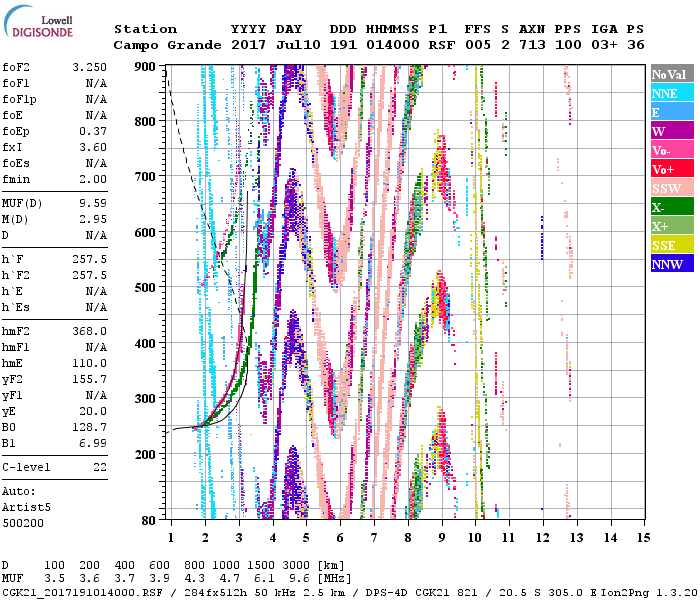Image resolution: width=700 pixels, height=600 pixels.
Task: Select the Vo+ red legend entry
Action: tap(669, 169)
